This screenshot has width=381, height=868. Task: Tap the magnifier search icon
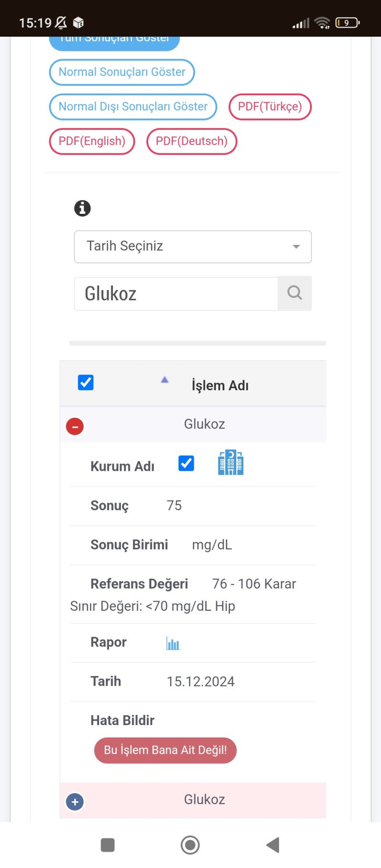click(295, 293)
